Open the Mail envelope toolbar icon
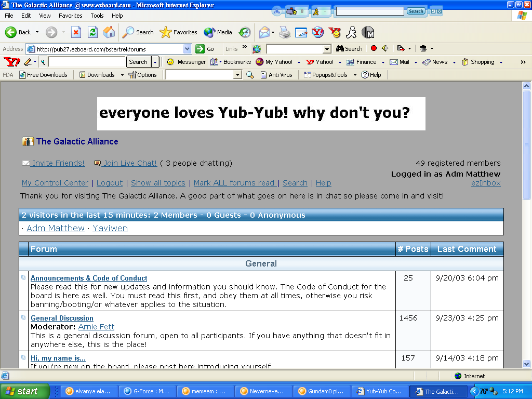532x399 pixels. point(264,32)
